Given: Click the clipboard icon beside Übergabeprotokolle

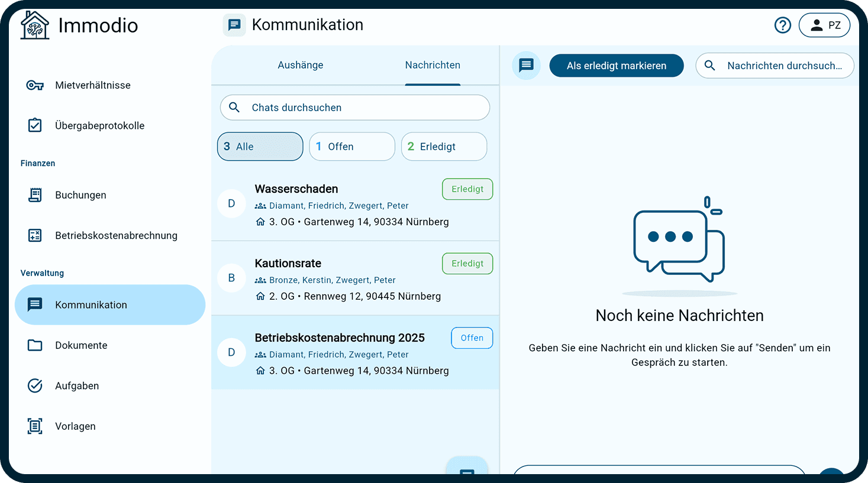Looking at the screenshot, I should [x=35, y=125].
